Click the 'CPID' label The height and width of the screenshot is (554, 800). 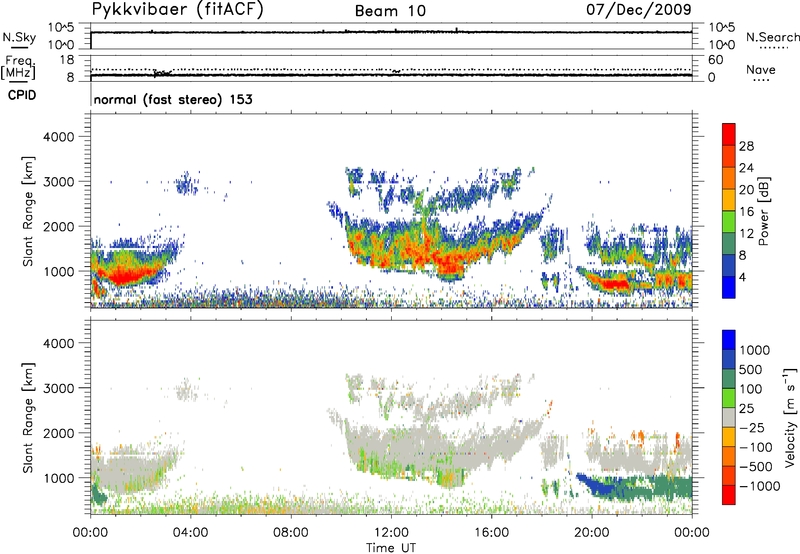(22, 95)
